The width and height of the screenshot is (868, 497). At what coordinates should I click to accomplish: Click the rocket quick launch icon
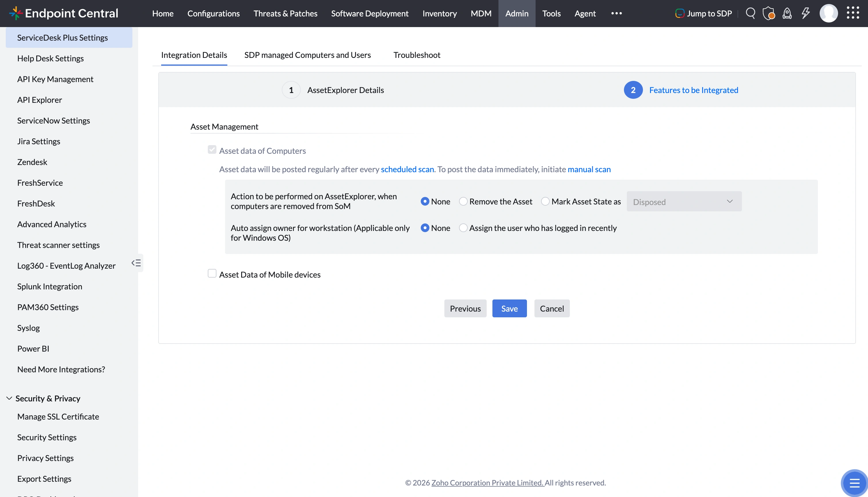click(x=787, y=13)
